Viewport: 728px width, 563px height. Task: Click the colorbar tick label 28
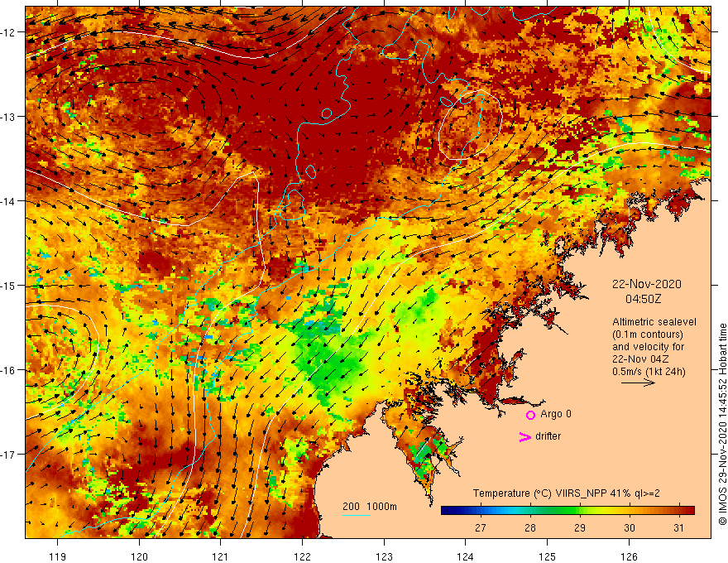point(529,527)
